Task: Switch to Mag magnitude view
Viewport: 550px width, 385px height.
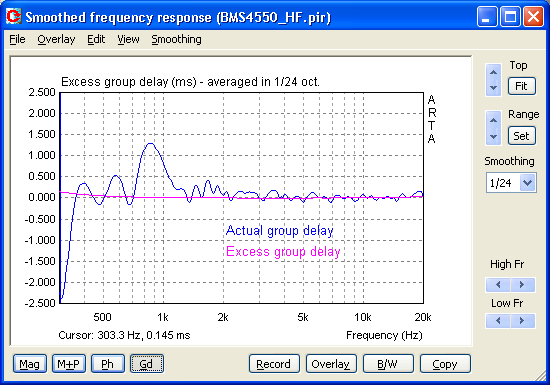Action: 30,364
